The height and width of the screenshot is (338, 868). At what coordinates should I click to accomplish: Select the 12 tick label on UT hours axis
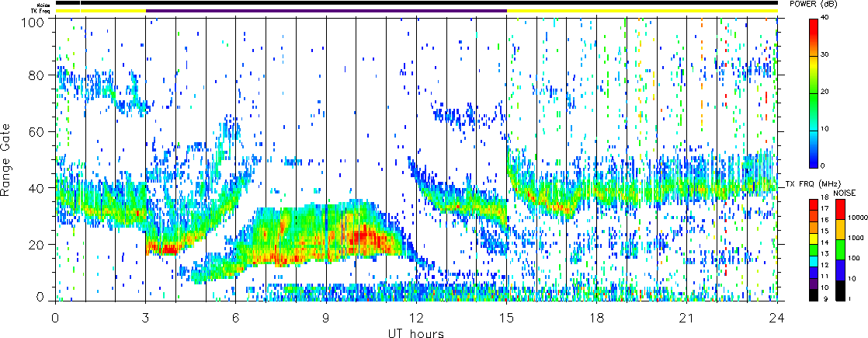click(x=416, y=316)
